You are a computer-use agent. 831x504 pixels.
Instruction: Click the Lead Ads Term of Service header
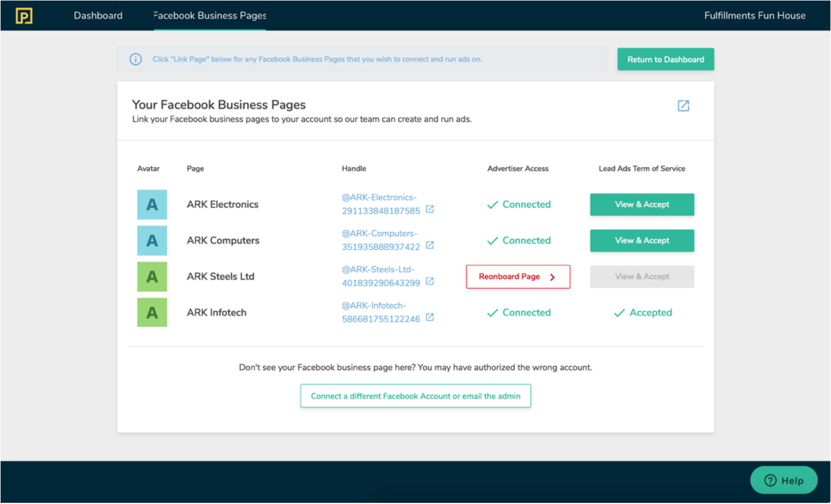642,169
